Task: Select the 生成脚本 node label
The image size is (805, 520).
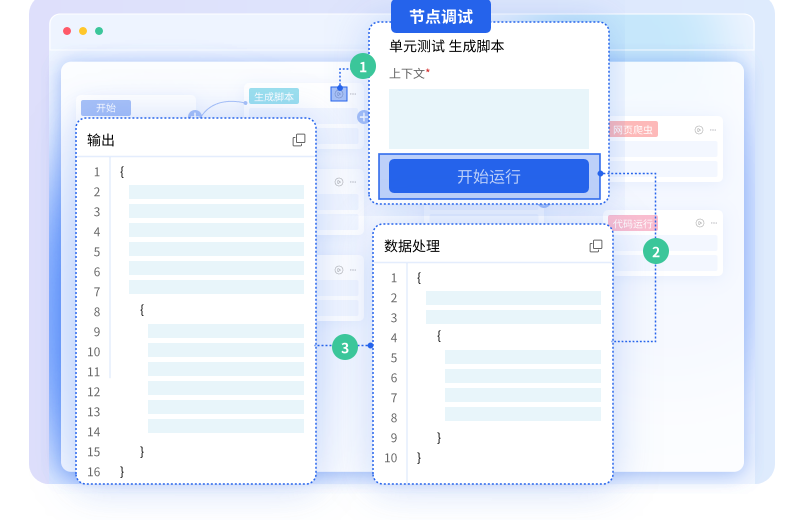Action: point(274,97)
